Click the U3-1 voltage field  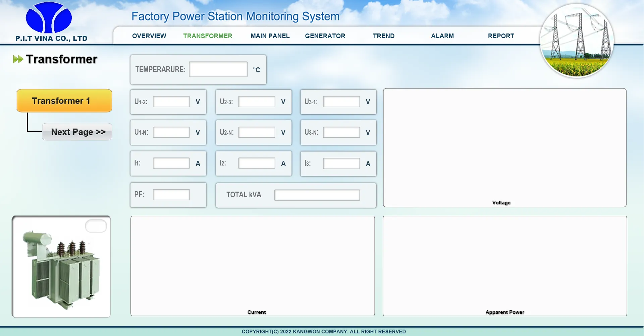click(x=341, y=102)
